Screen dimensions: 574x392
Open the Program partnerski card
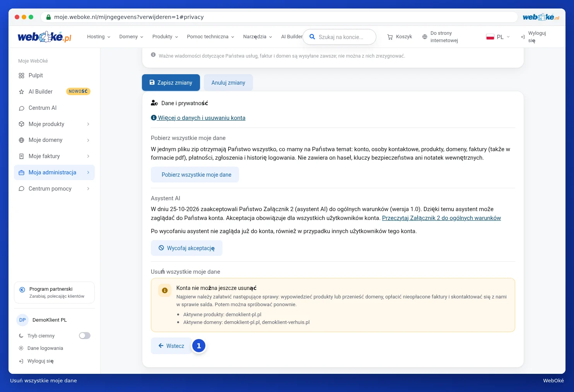click(x=54, y=293)
